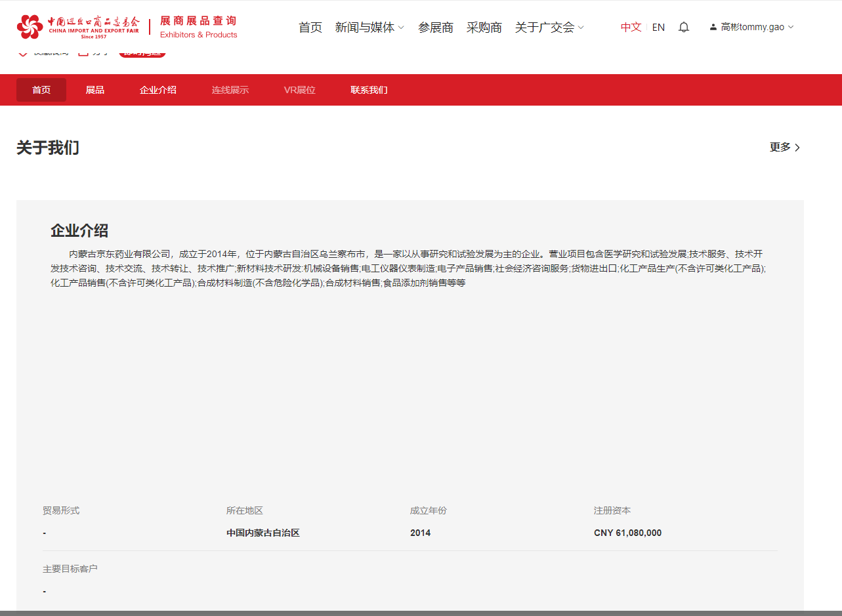Click the CNY 61,080,000 value
The width and height of the screenshot is (842, 616).
point(628,533)
